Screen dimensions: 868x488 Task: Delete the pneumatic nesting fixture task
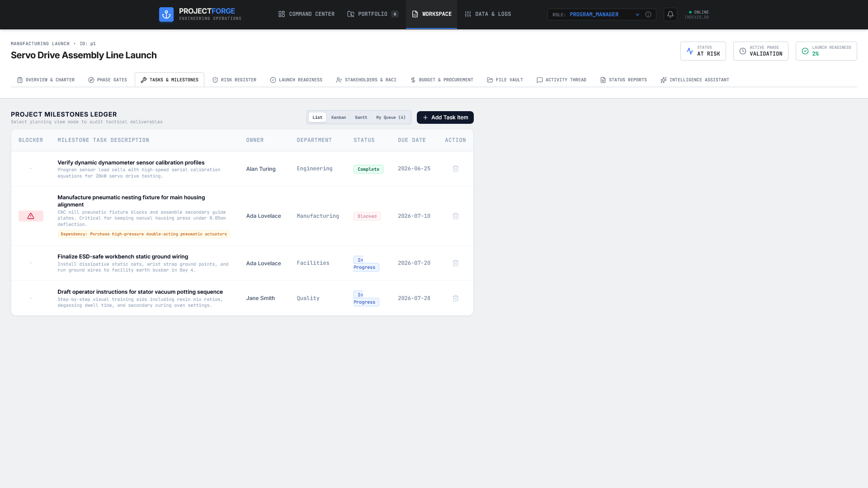click(456, 216)
